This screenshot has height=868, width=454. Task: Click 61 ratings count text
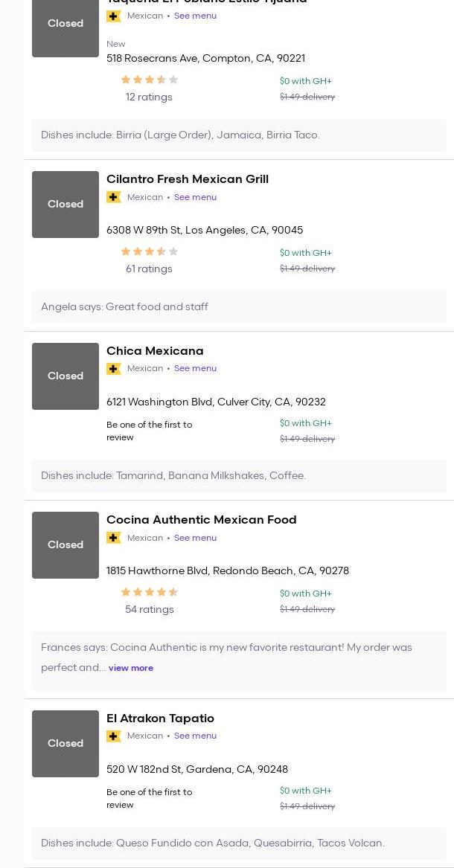[149, 269]
